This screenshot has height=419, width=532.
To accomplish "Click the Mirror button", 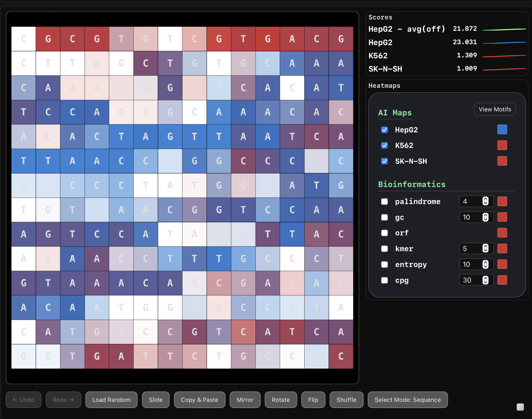I will point(245,400).
